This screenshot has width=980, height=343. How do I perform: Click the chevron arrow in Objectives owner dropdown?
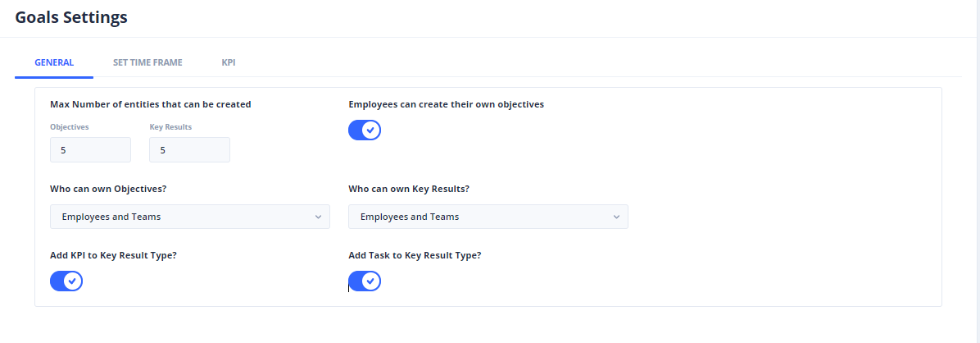point(318,217)
